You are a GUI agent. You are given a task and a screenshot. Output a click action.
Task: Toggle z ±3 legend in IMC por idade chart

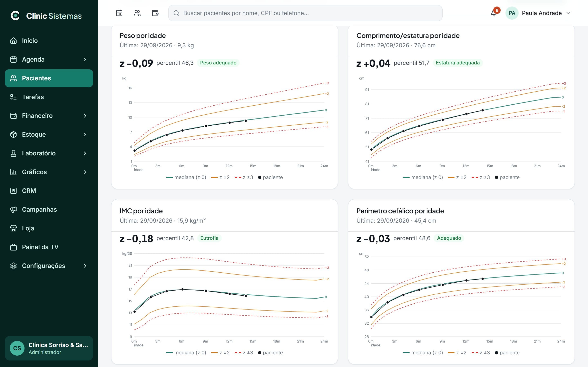[244, 353]
